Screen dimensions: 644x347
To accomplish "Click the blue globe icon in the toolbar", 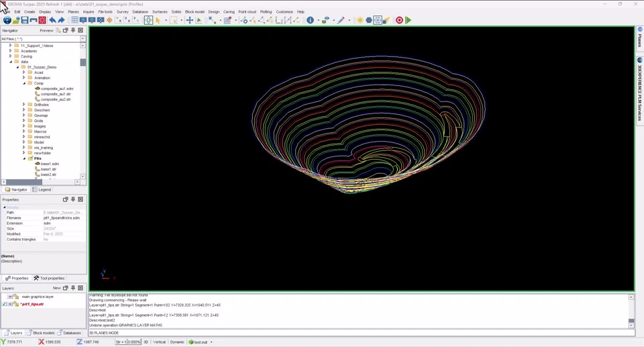I will [7, 20].
